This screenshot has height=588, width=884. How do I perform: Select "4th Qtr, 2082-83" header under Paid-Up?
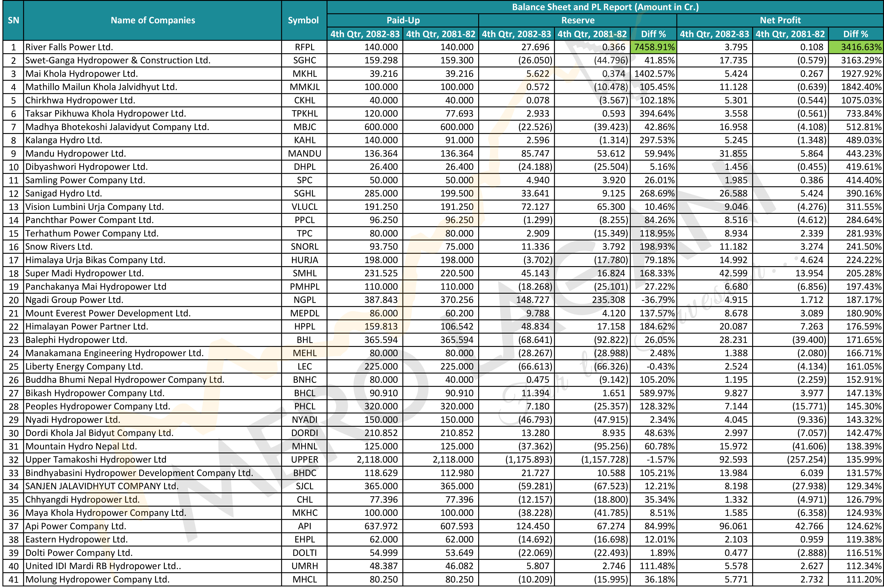(365, 34)
